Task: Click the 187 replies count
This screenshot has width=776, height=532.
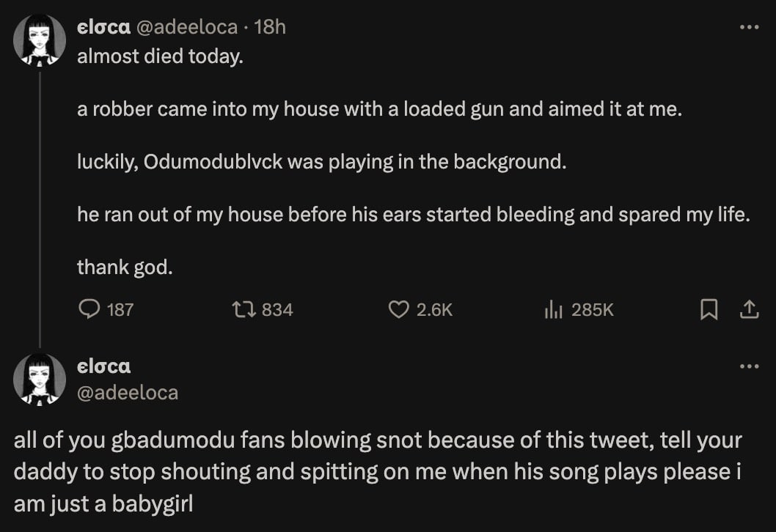Action: coord(121,310)
